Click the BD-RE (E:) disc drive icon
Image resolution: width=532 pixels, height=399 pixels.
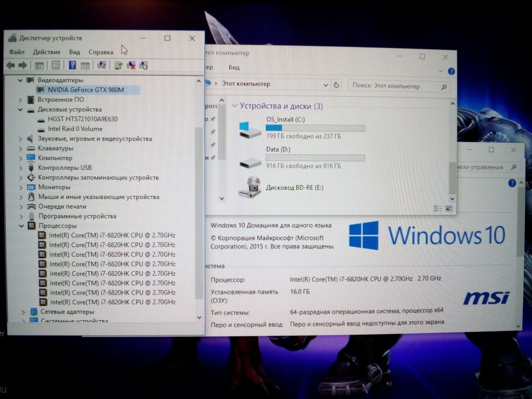(x=250, y=187)
